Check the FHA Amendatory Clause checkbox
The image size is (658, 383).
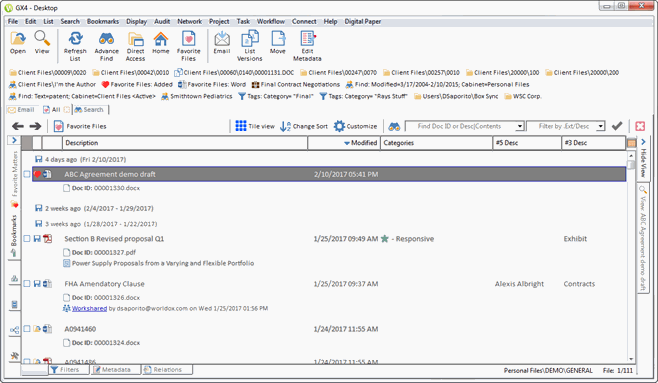point(27,284)
